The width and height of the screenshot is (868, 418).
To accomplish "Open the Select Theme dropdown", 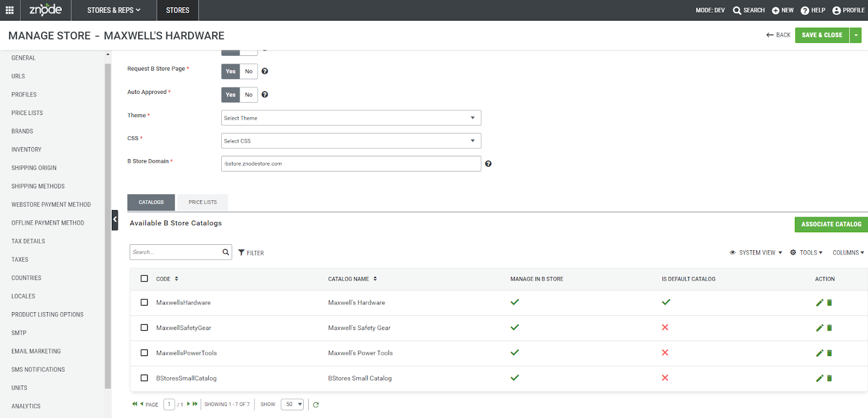I will pyautogui.click(x=351, y=118).
